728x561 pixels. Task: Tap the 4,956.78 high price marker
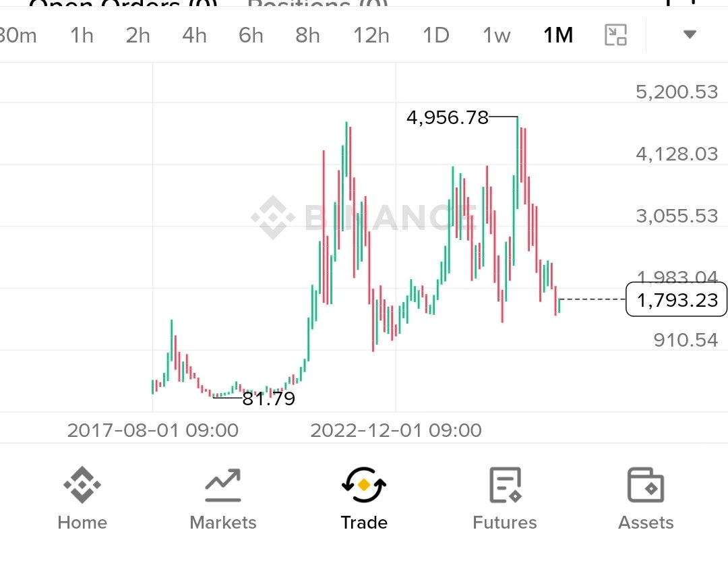(448, 117)
